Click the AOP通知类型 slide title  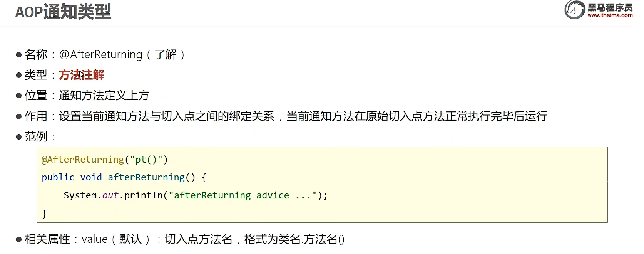pyautogui.click(x=63, y=12)
